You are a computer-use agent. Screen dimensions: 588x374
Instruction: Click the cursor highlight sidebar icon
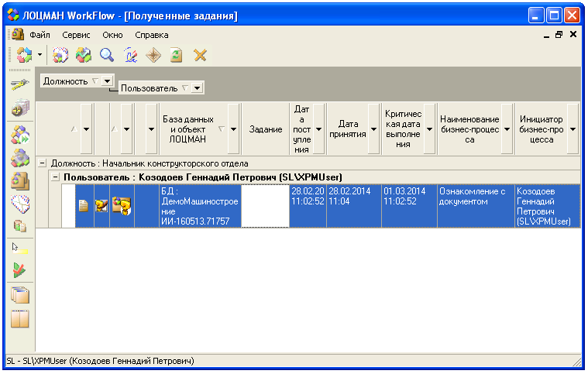click(20, 249)
